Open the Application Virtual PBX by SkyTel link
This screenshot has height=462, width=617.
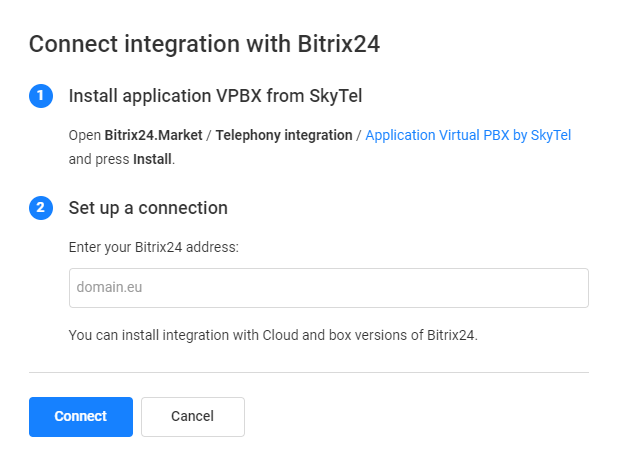468,135
